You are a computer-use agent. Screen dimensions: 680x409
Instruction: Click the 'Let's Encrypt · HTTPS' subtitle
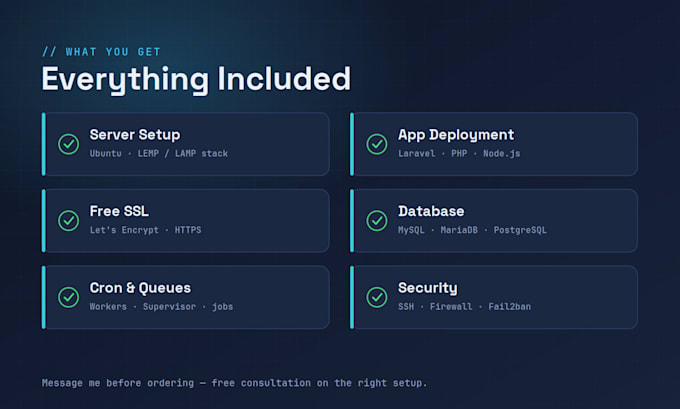tap(145, 230)
